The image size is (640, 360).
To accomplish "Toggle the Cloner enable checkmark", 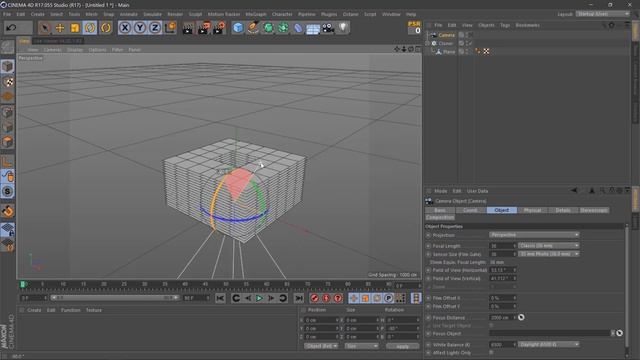I will click(470, 43).
